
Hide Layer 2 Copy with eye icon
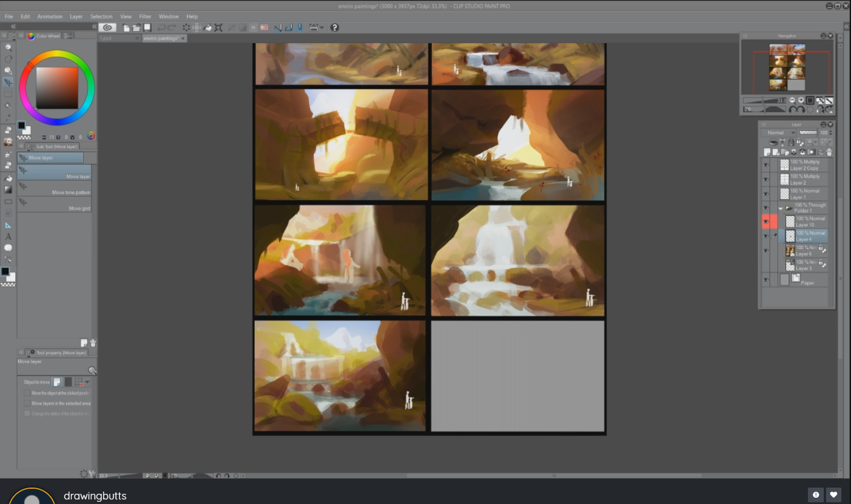pos(766,165)
